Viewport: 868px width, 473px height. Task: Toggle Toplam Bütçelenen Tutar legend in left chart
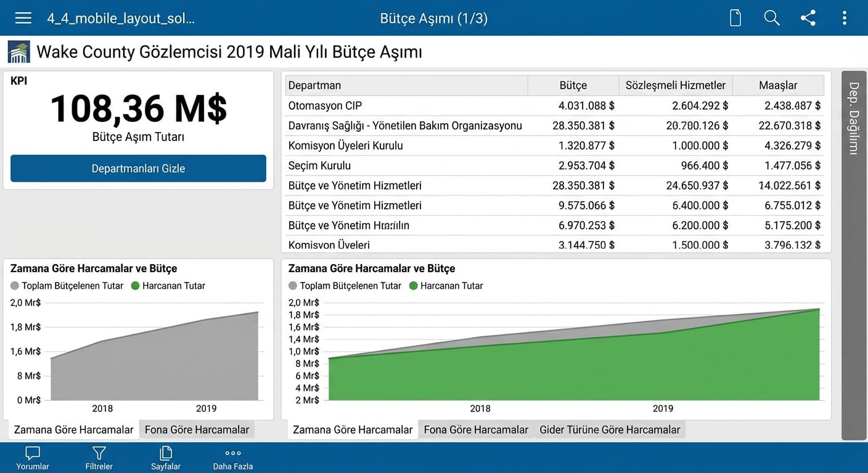[67, 286]
